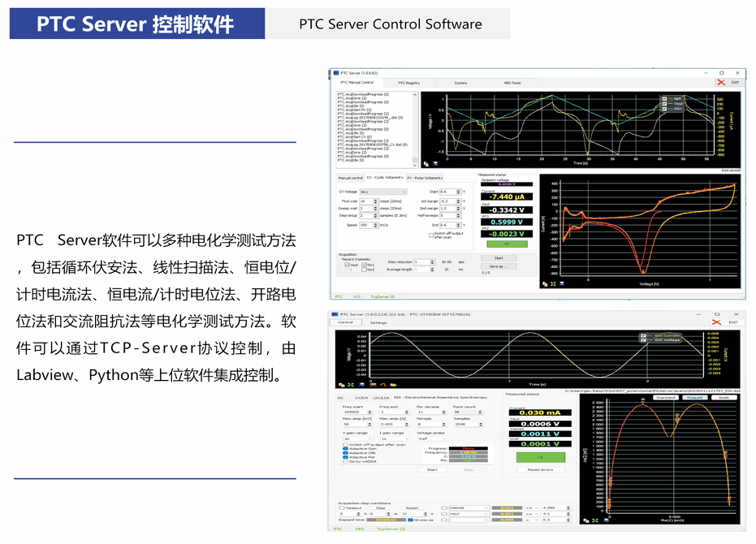Click the app icon in the 1.0.0.224 title bar
Image resolution: width=756 pixels, height=544 pixels.
(335, 314)
